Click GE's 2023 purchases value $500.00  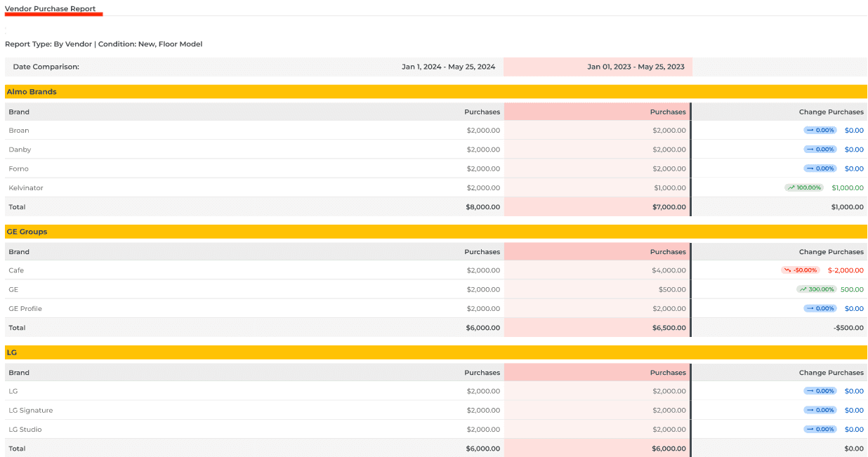click(x=673, y=289)
